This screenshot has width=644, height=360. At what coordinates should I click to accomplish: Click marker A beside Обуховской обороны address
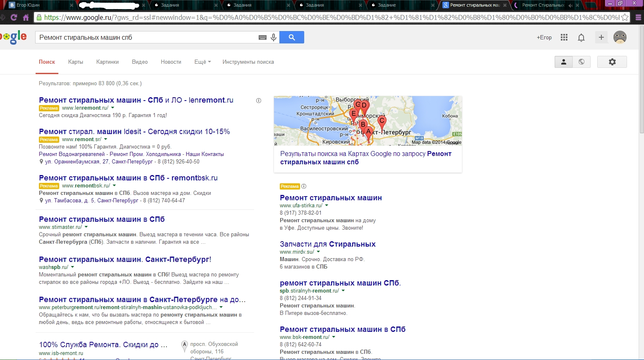(x=185, y=346)
